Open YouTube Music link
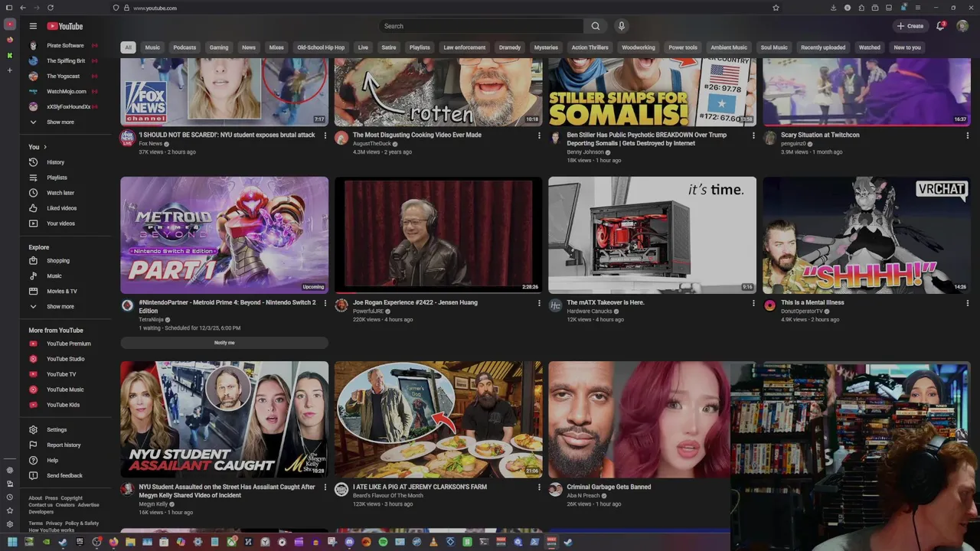Screen dimensions: 980x551 [x=64, y=390]
